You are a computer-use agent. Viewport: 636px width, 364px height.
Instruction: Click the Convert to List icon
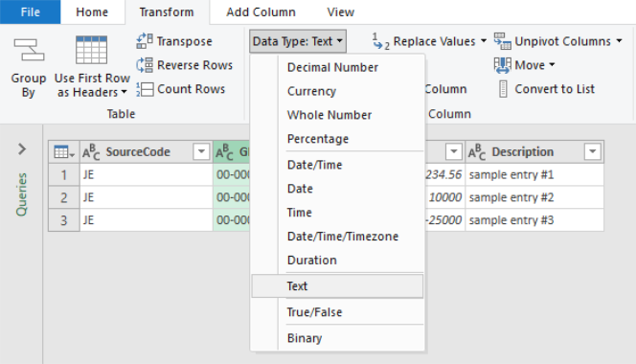pyautogui.click(x=503, y=89)
